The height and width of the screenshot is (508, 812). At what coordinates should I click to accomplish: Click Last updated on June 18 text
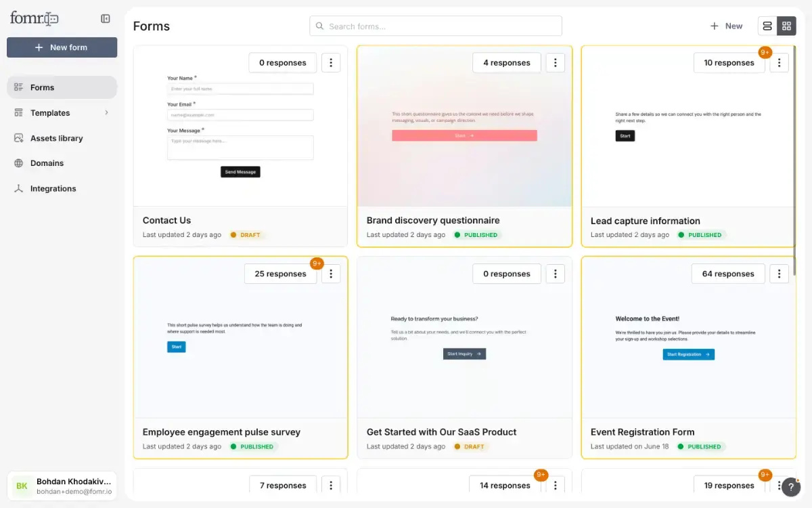click(x=629, y=447)
